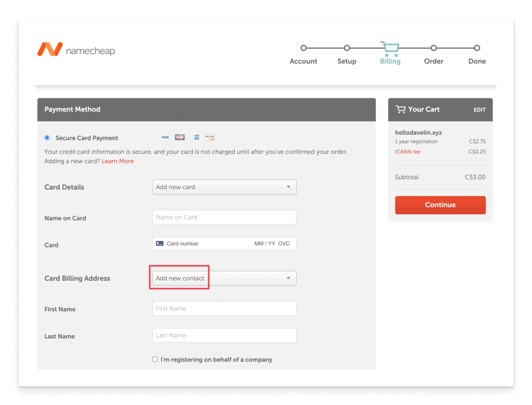Select Secure Card Payment radio button

click(47, 138)
